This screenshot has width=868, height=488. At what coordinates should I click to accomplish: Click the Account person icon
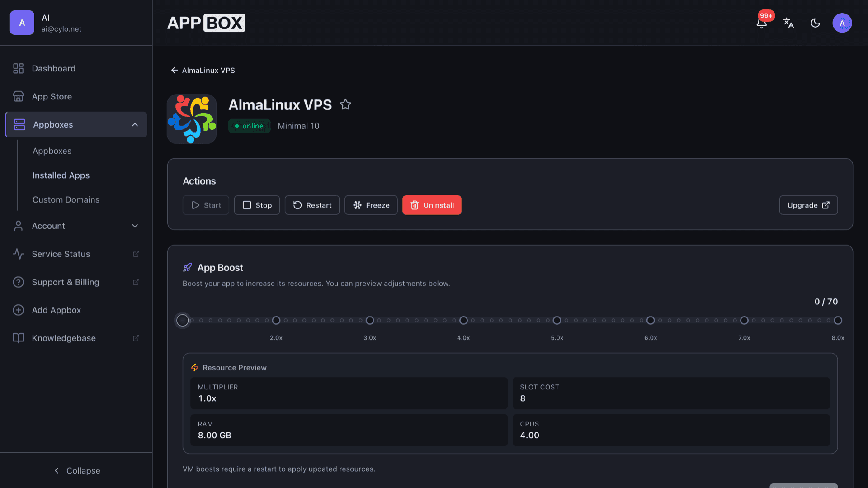18,226
